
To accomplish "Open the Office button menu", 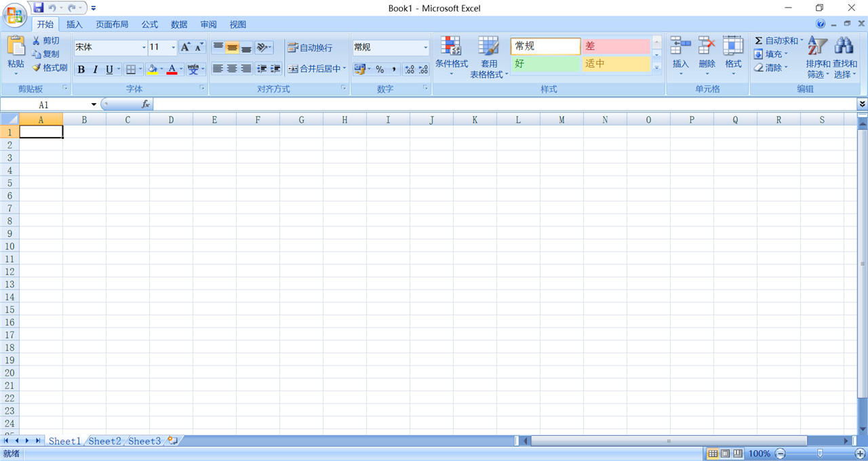I will (x=15, y=15).
